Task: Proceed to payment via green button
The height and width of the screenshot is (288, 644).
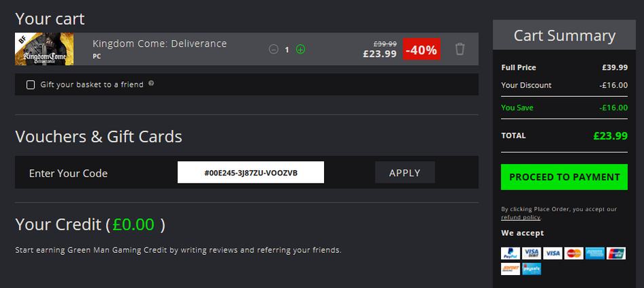Action: click(x=564, y=177)
